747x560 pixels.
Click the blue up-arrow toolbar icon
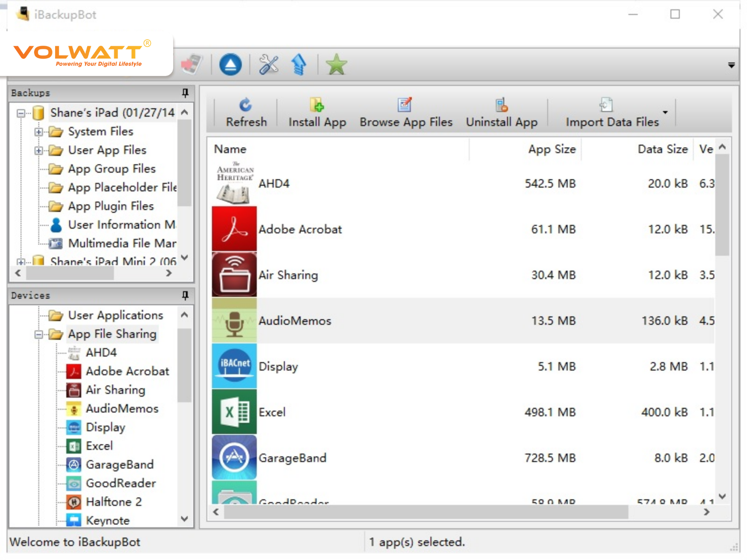point(299,64)
